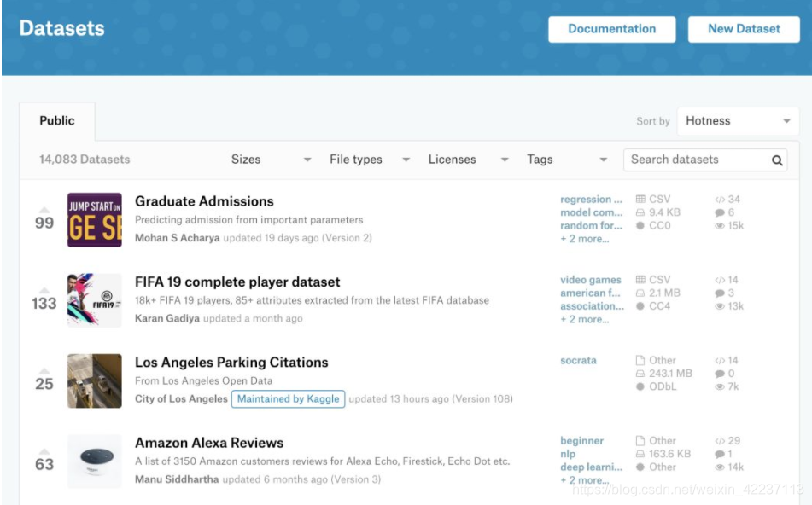Click the 14,083 Datasets count

pyautogui.click(x=85, y=160)
